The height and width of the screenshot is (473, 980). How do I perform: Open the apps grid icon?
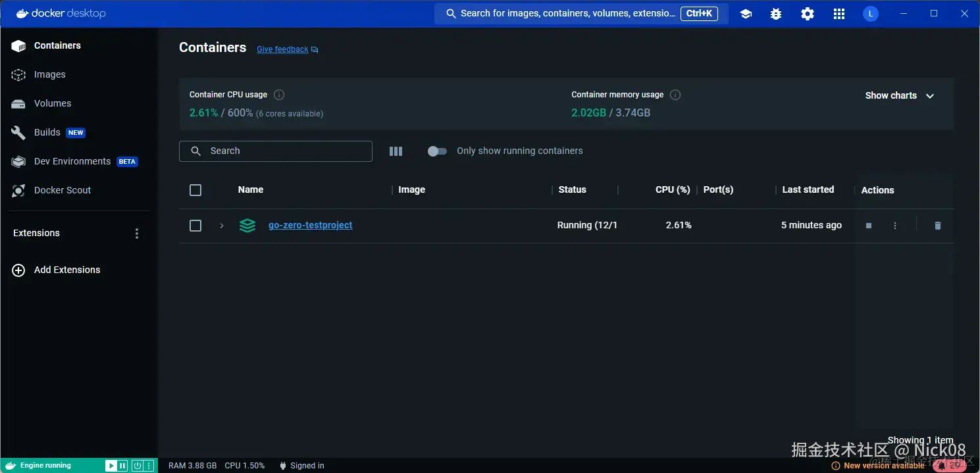(x=839, y=14)
